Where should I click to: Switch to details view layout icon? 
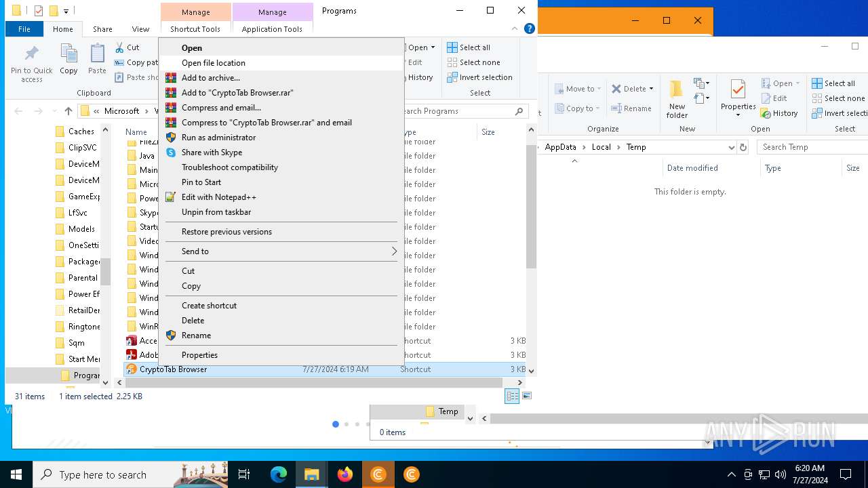click(513, 396)
